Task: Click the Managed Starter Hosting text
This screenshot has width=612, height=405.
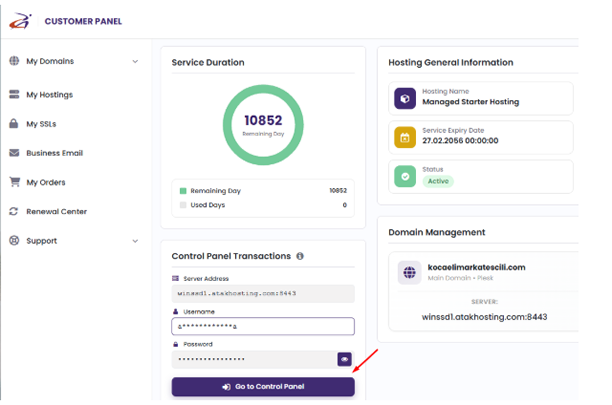Action: [471, 102]
